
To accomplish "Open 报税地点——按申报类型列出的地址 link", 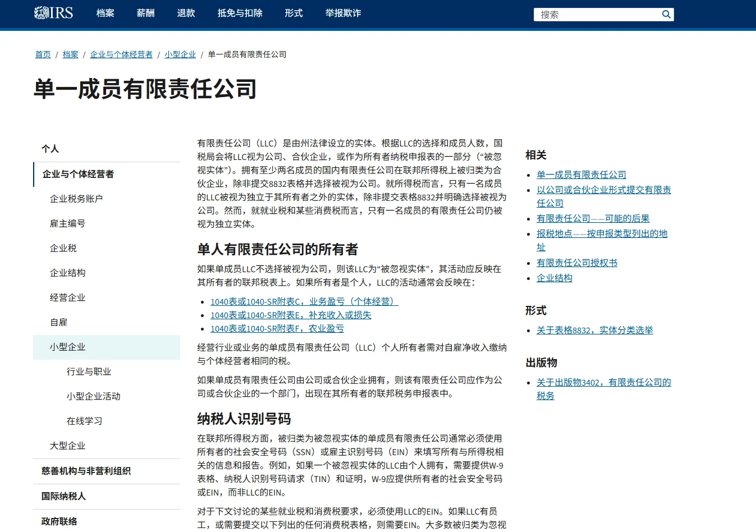I will click(x=602, y=240).
